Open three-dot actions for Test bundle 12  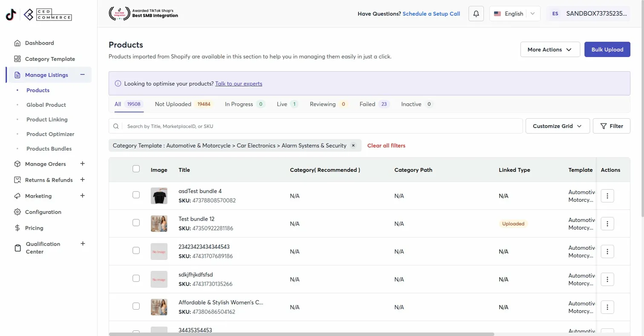point(607,223)
